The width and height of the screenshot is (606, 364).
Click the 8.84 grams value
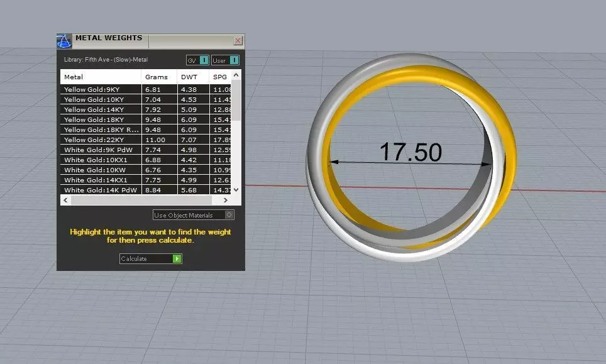pyautogui.click(x=153, y=190)
